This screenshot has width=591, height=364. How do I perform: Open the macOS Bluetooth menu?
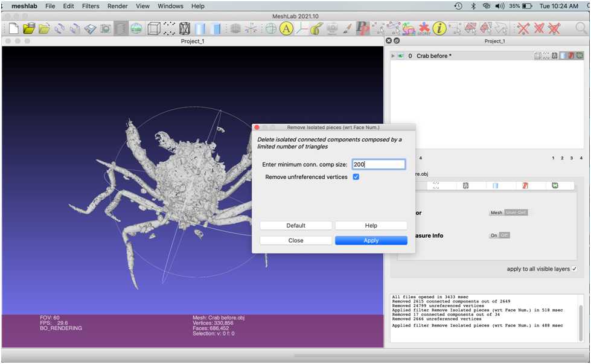[473, 6]
